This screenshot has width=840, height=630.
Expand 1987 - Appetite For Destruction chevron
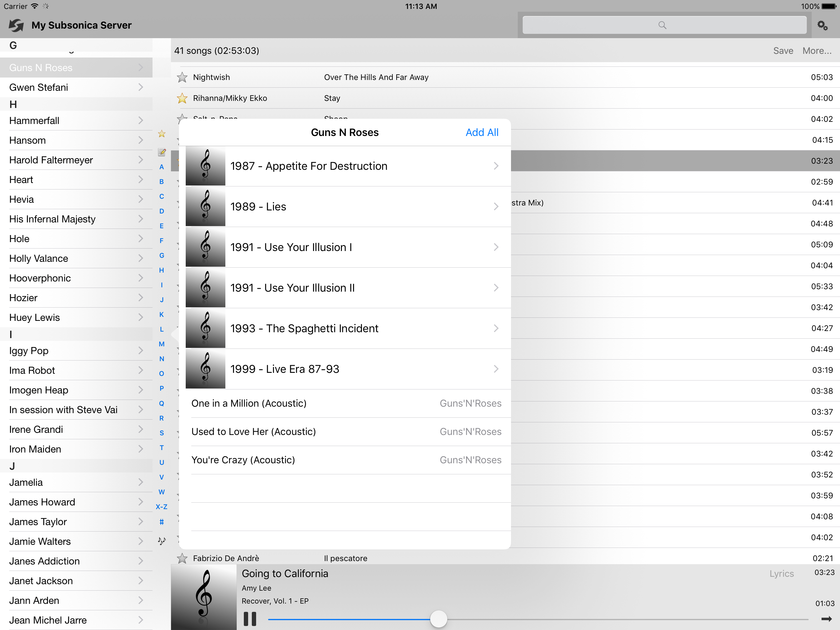[x=496, y=166]
